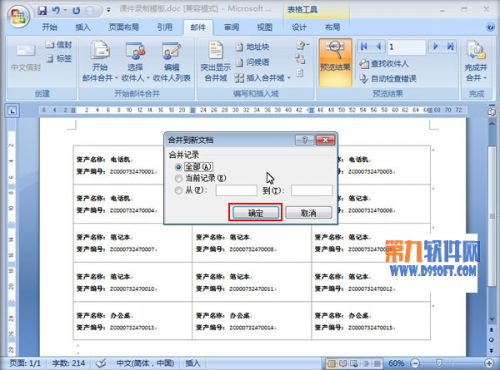Click 中文信封 envelope button
This screenshot has width=500, height=370.
pyautogui.click(x=26, y=58)
